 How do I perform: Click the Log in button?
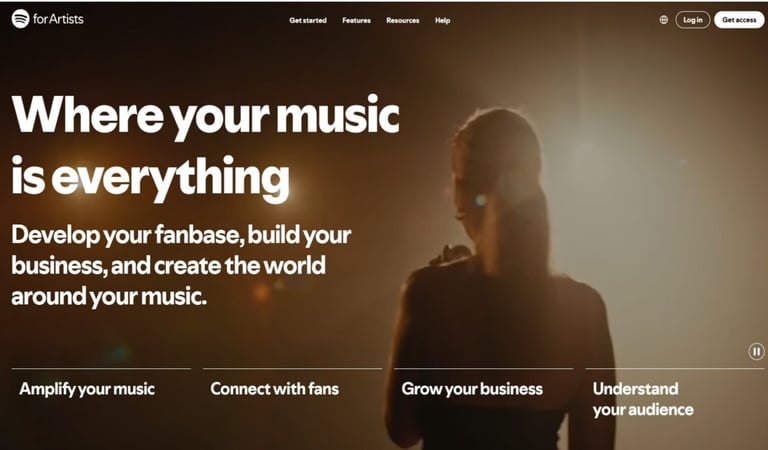(x=693, y=20)
